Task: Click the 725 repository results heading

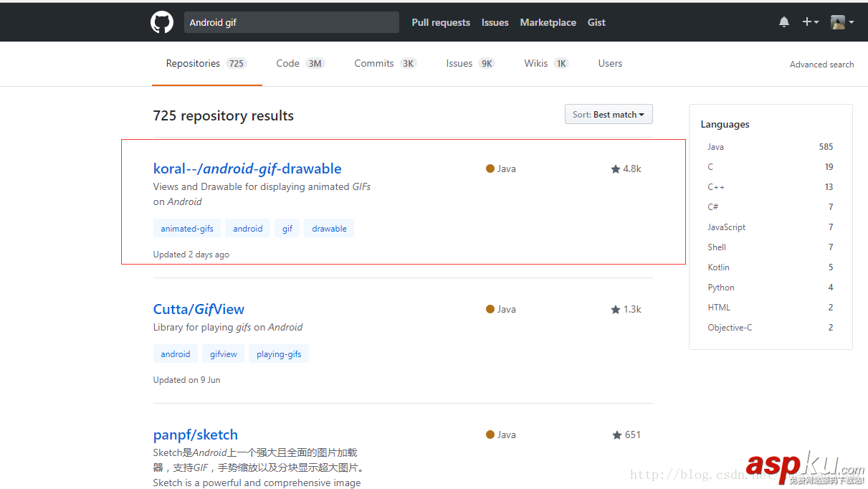Action: (x=224, y=115)
